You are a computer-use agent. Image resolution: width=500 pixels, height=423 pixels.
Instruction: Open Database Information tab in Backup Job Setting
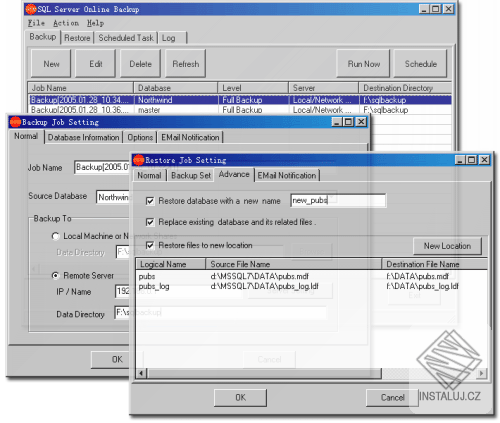click(x=83, y=137)
